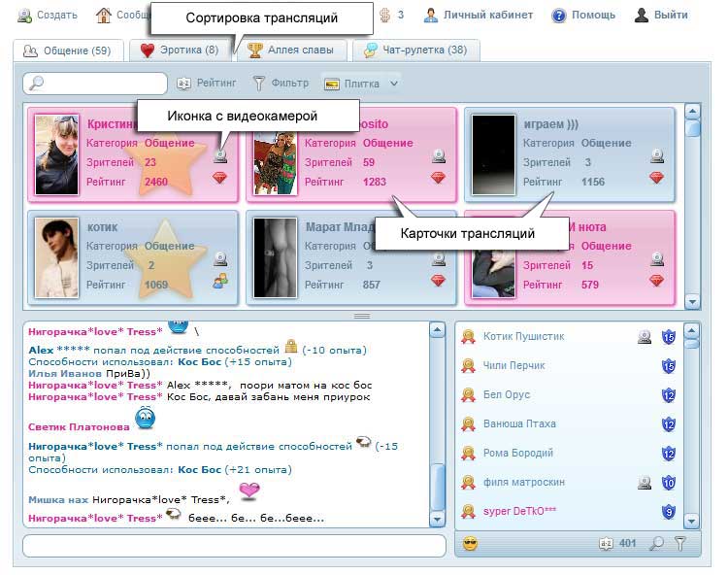The image size is (728, 575).
Task: Open Кристина broadcast photo thumbnail
Action: [56, 154]
